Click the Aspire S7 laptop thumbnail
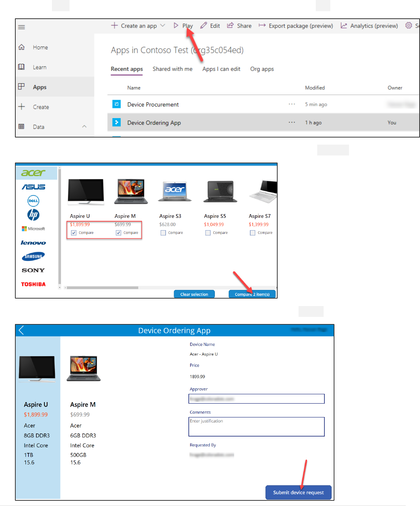 pos(263,191)
